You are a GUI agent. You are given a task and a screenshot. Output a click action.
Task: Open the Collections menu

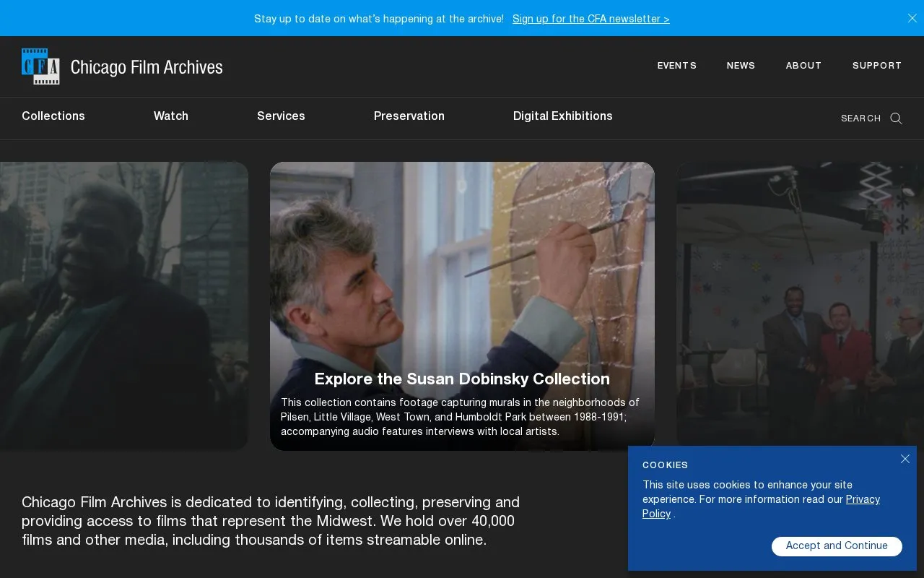point(53,116)
